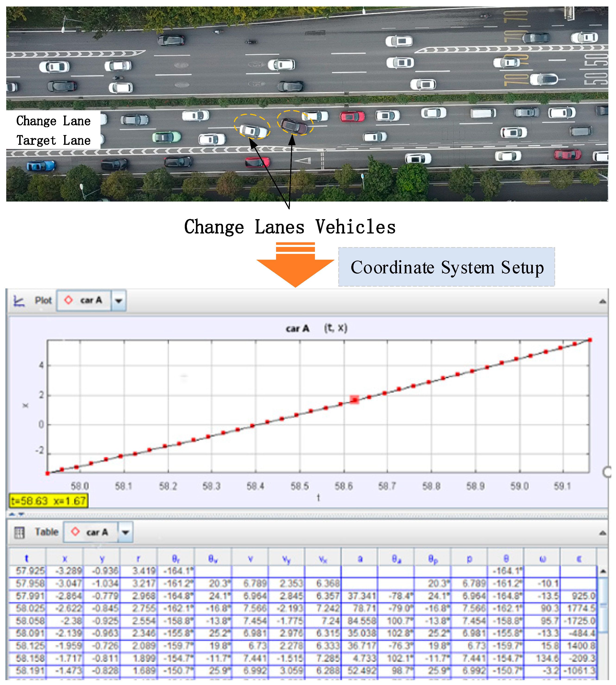Click the table panel maximize arrow icon
The width and height of the screenshot is (616, 685).
tap(603, 533)
